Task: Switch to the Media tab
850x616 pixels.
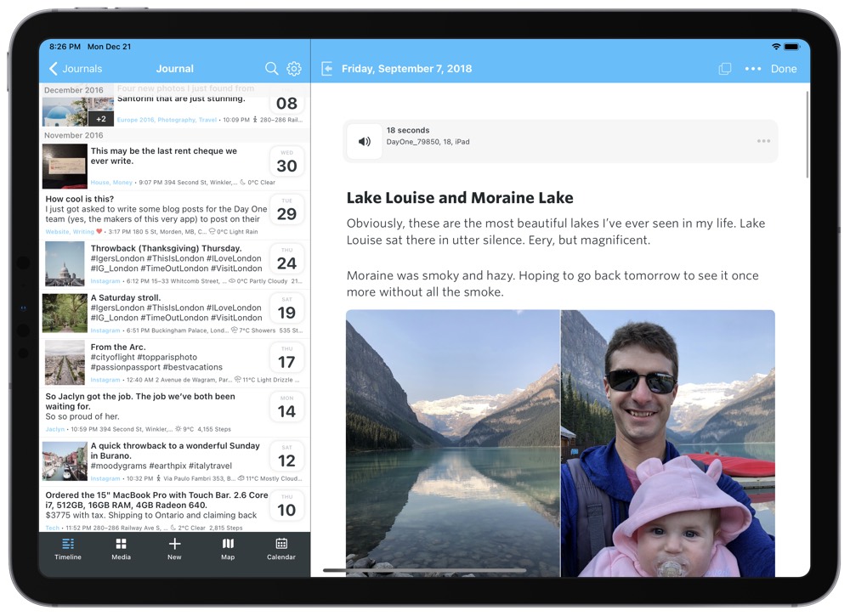Action: (121, 549)
